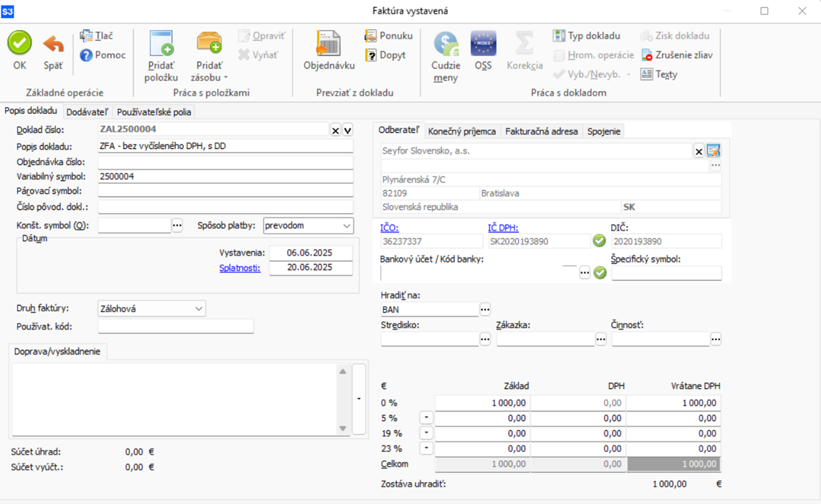Take over from Objednávku document icon
This screenshot has width=821, height=504.
[329, 44]
